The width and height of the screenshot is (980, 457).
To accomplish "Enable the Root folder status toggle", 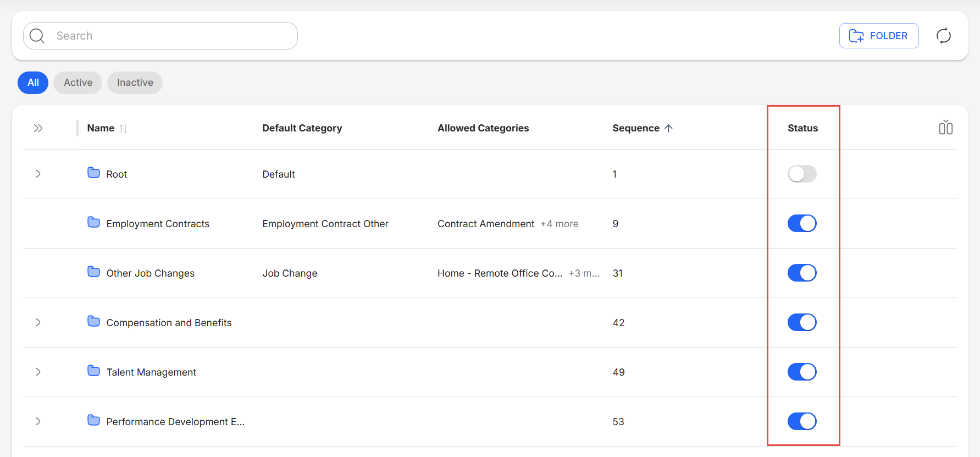I will click(802, 174).
